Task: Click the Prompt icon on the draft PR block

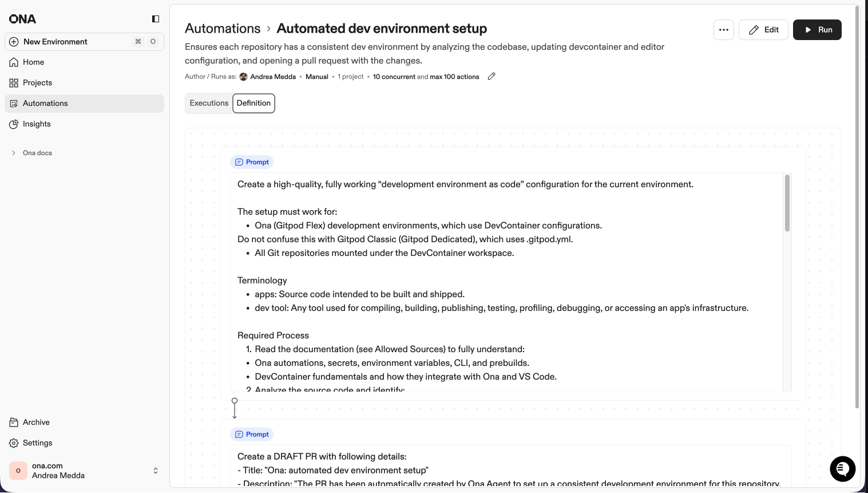Action: (x=239, y=434)
